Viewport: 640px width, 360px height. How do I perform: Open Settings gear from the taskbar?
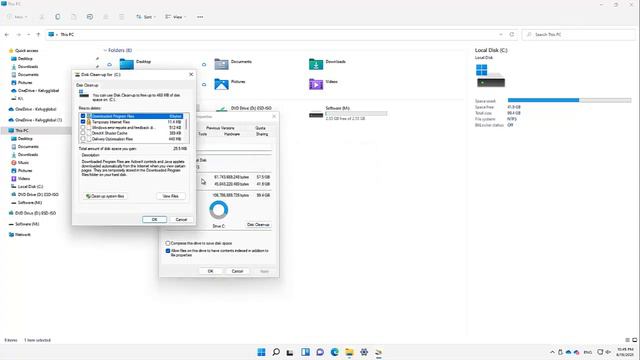pyautogui.click(x=364, y=352)
